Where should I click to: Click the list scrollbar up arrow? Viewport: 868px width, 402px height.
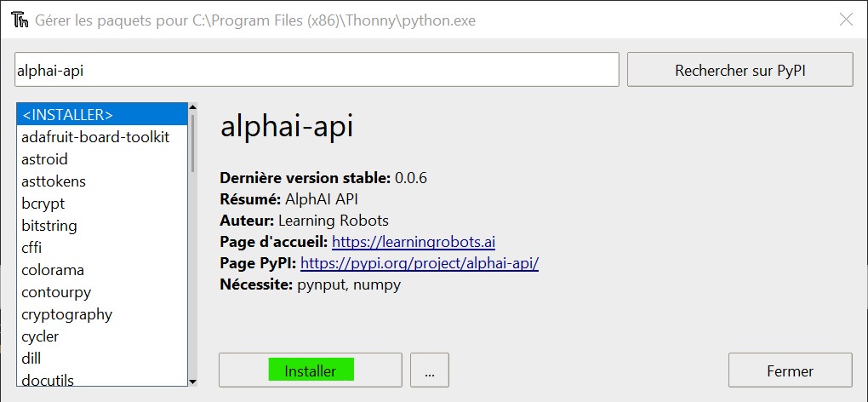click(x=192, y=108)
